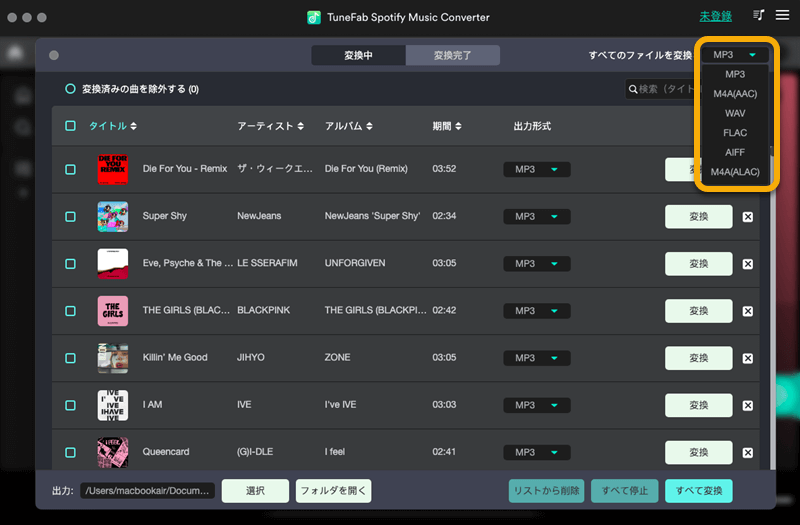This screenshot has width=800, height=525.
Task: Click the すべて停止 button
Action: [624, 491]
